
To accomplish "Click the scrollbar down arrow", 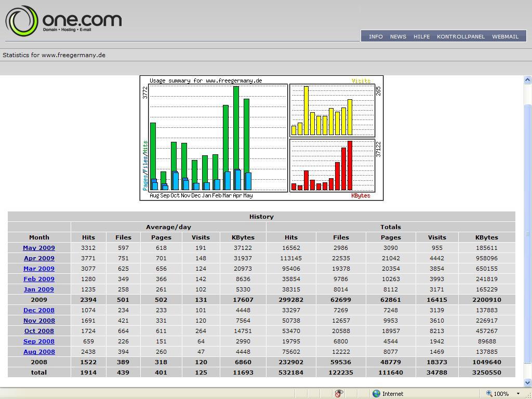I will (x=528, y=383).
